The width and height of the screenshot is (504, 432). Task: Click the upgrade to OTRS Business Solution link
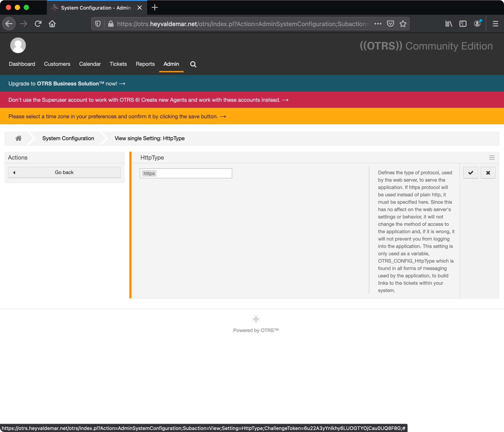pos(66,83)
